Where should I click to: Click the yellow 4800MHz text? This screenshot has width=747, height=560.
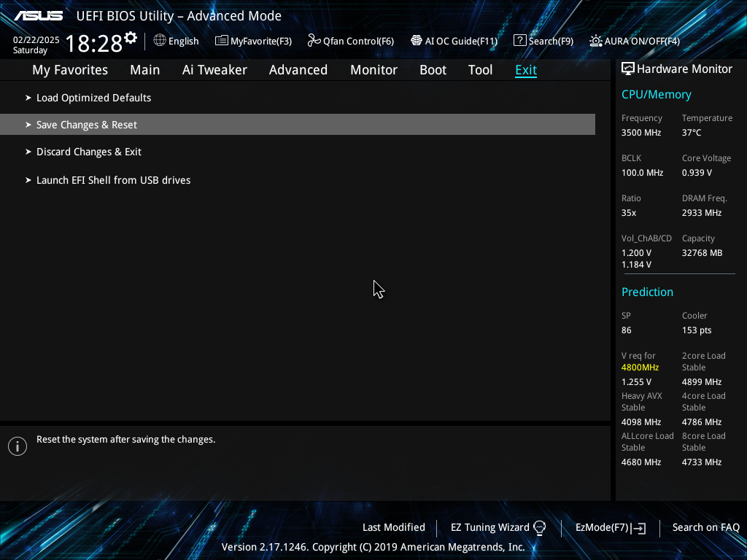coord(640,367)
